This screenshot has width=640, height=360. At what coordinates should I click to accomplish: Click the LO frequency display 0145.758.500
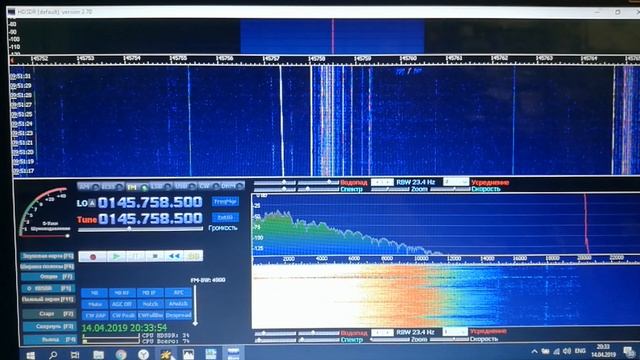tap(150, 202)
